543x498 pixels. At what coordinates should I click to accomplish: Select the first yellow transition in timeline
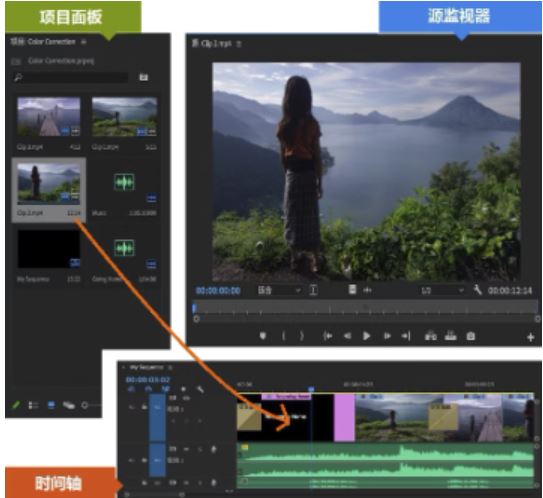[249, 417]
